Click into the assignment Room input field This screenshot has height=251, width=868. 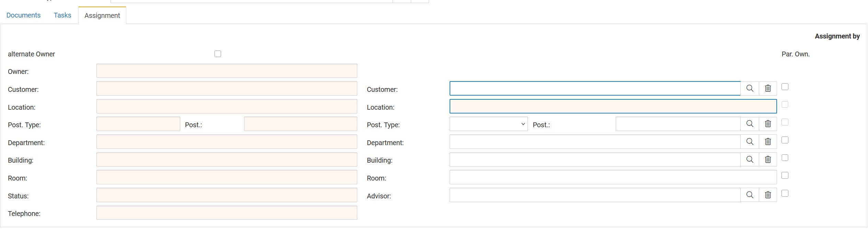click(613, 177)
